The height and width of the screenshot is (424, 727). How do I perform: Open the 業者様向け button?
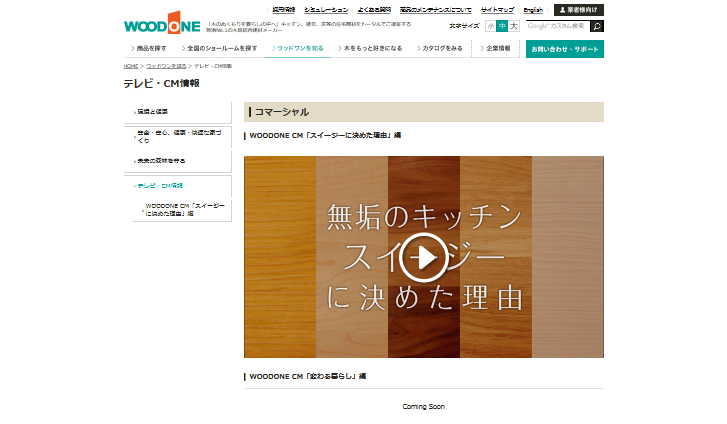[x=579, y=10]
